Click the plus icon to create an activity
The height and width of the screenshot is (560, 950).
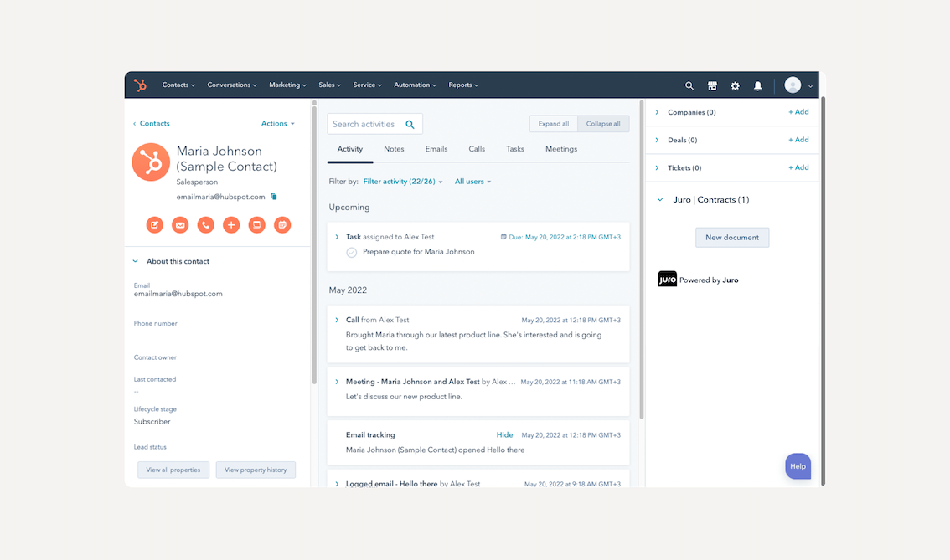coord(231,224)
